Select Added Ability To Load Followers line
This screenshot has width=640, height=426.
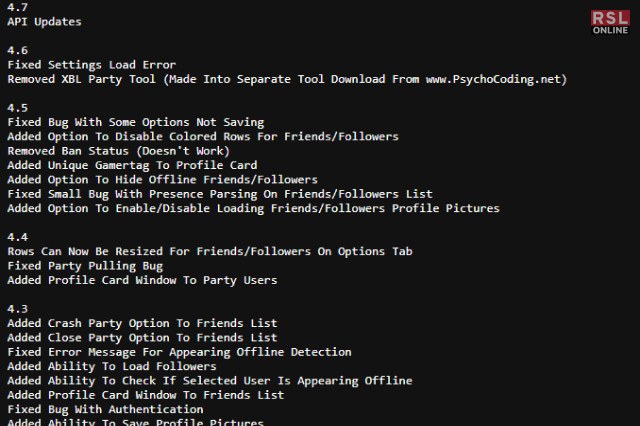tap(112, 366)
